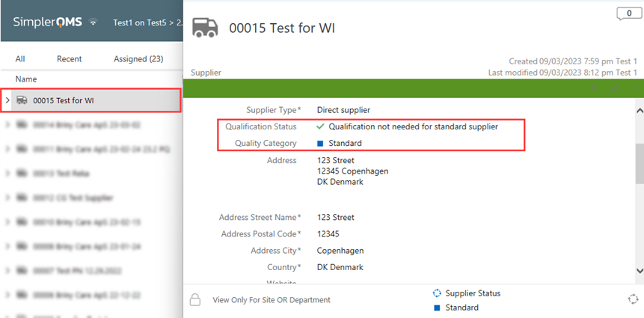Image resolution: width=644 pixels, height=318 pixels.
Task: Switch to the All tab
Action: click(x=20, y=59)
